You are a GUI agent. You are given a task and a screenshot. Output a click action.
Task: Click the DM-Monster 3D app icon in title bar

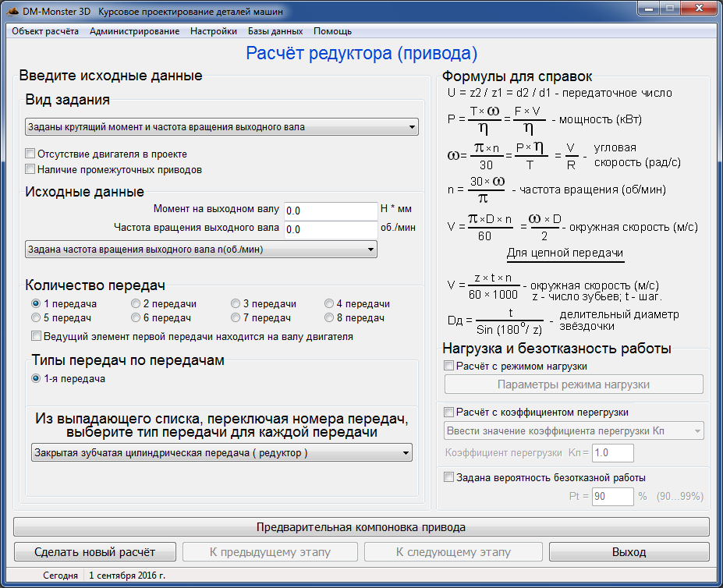(12, 11)
